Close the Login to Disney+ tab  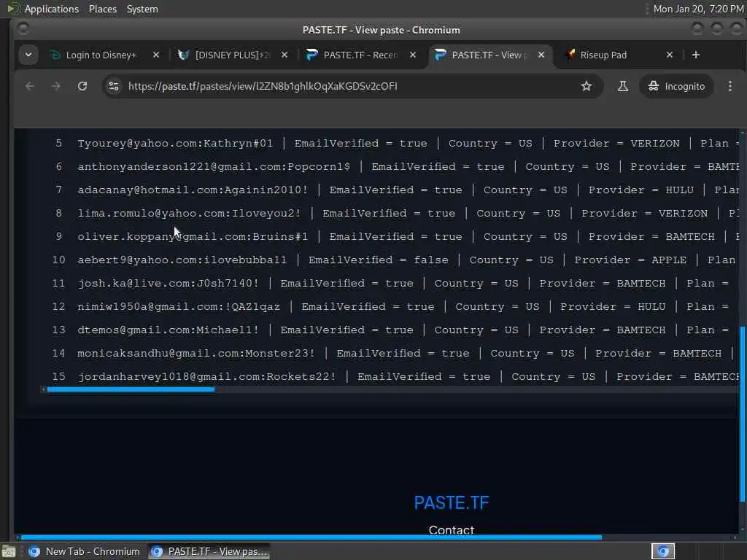(x=156, y=55)
